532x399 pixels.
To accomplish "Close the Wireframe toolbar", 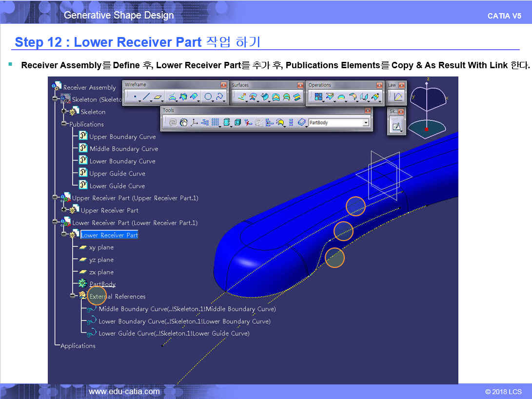I will click(223, 85).
